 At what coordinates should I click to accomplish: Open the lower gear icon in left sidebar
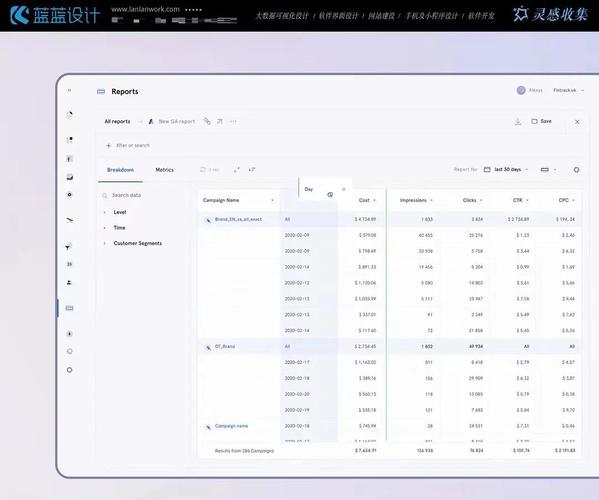pos(70,351)
